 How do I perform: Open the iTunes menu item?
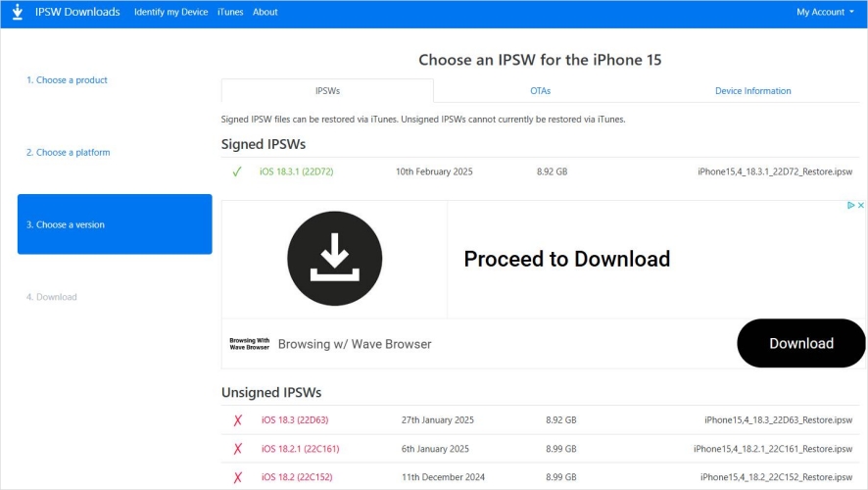pos(230,12)
